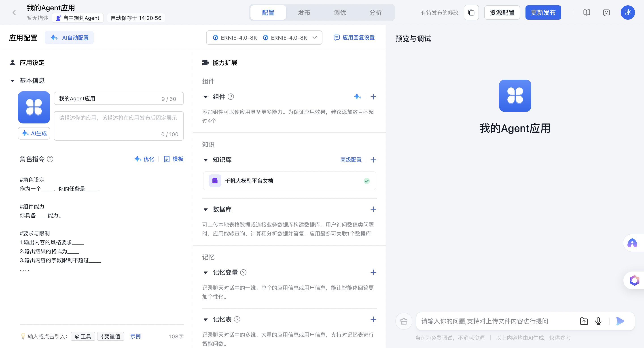
Task: Switch to the 调优 tab
Action: click(x=340, y=13)
